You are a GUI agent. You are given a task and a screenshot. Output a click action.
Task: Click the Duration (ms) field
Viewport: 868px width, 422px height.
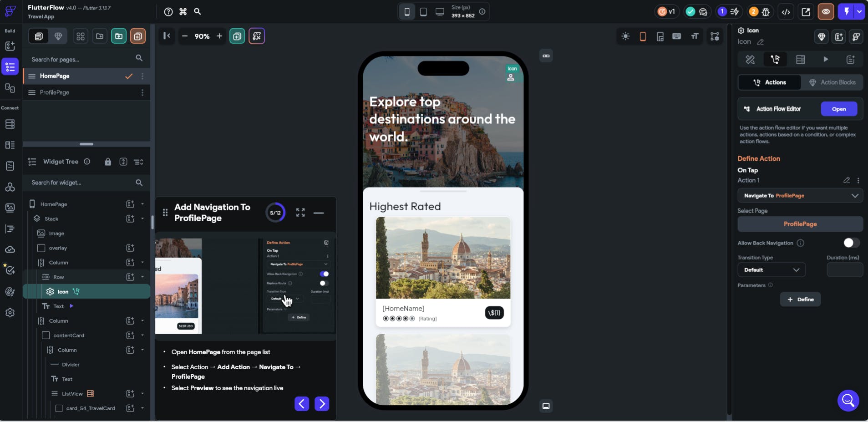pyautogui.click(x=845, y=269)
